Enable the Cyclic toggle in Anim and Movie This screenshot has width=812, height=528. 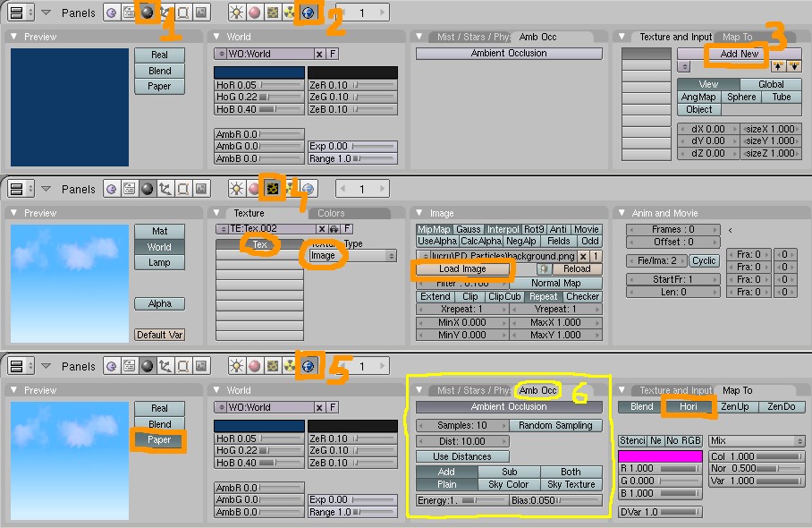point(704,260)
